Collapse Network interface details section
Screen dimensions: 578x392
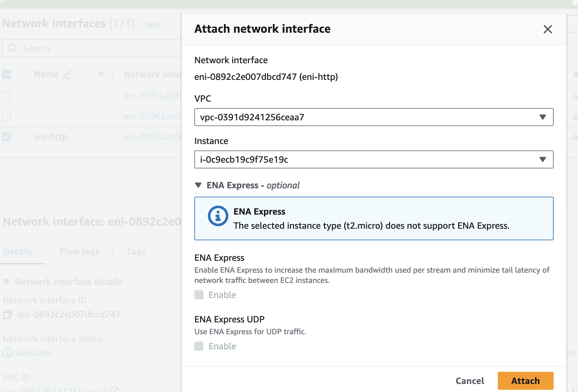click(6, 282)
